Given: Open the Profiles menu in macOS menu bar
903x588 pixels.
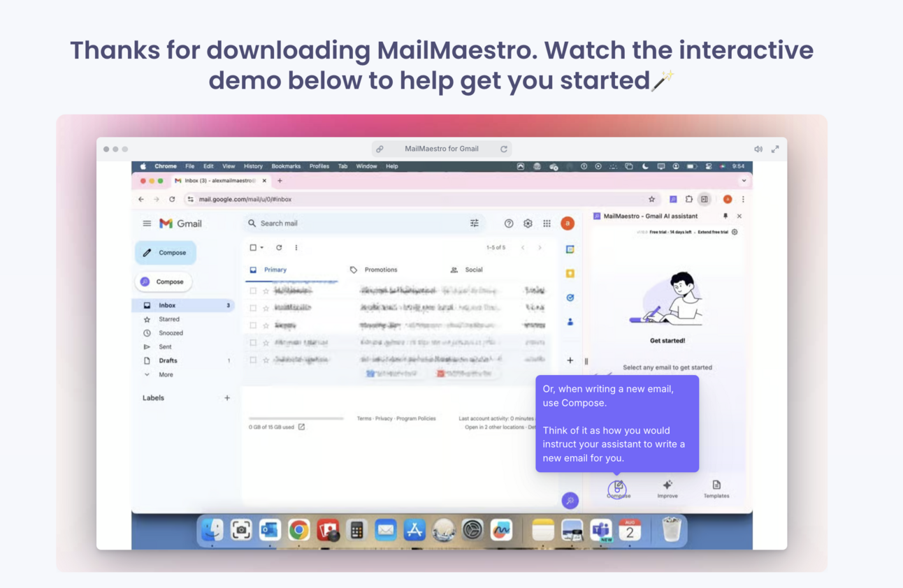Looking at the screenshot, I should pos(319,166).
